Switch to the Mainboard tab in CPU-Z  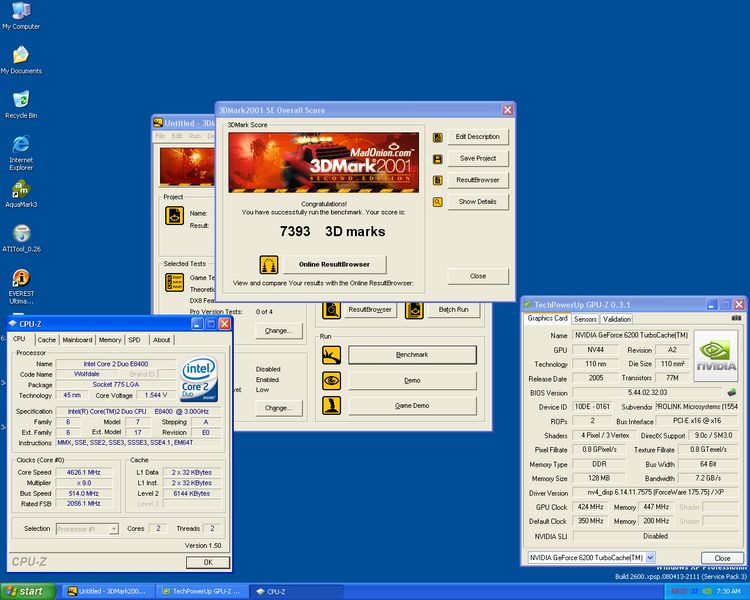point(77,340)
